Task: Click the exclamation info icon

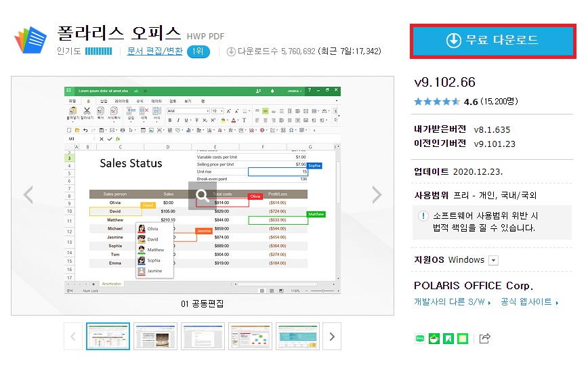Action: (423, 216)
